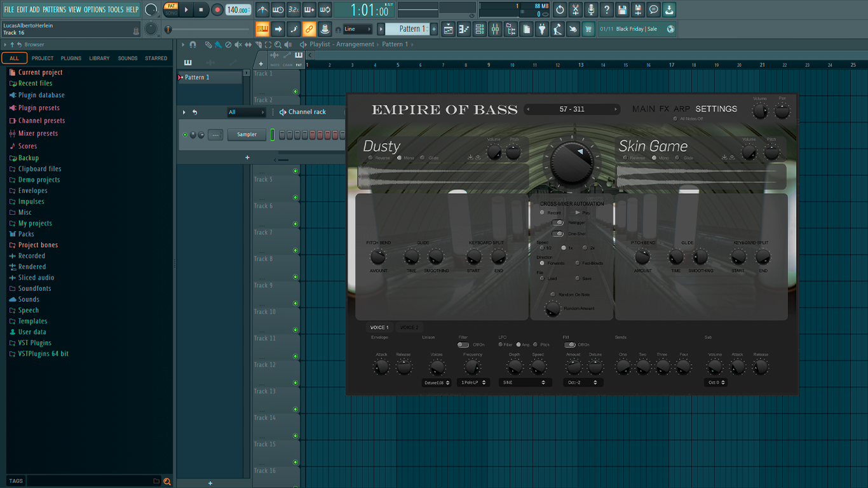
Task: Click the shopping cart icon
Action: coord(588,29)
